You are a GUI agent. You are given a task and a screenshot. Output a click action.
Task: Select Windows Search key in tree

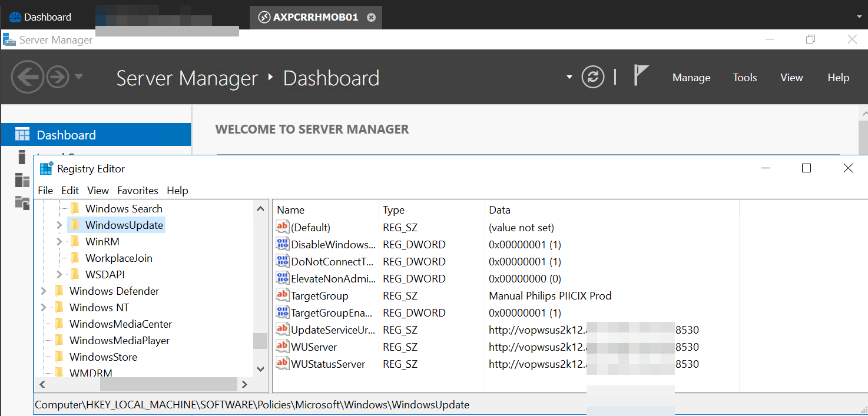(x=124, y=208)
